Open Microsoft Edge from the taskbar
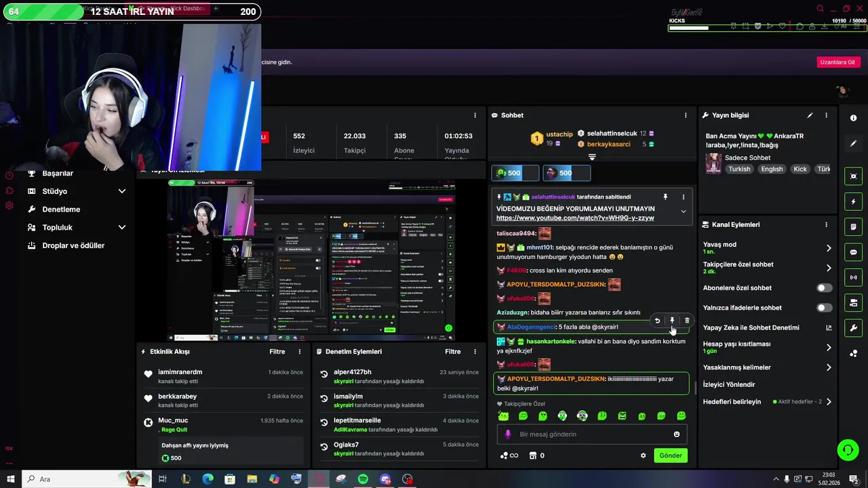The image size is (868, 488). pyautogui.click(x=208, y=479)
